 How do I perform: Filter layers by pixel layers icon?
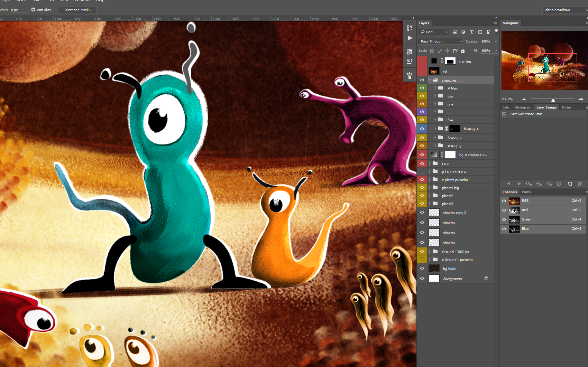pos(455,32)
